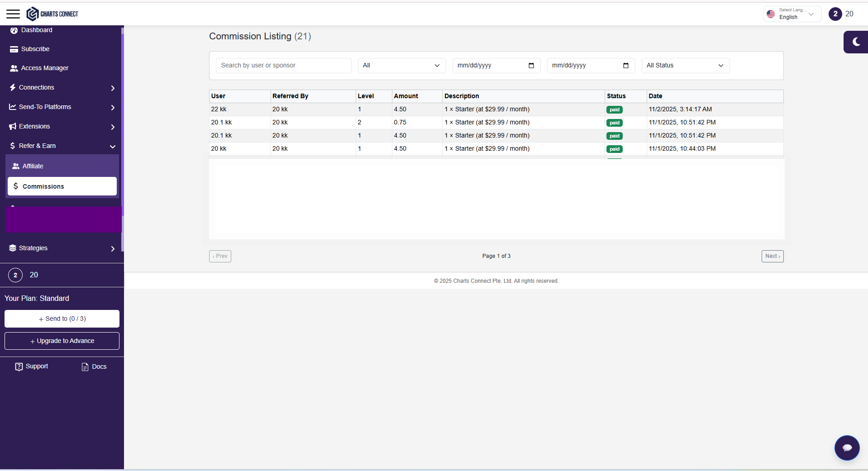
Task: Open the All level filter dropdown
Action: click(x=401, y=66)
